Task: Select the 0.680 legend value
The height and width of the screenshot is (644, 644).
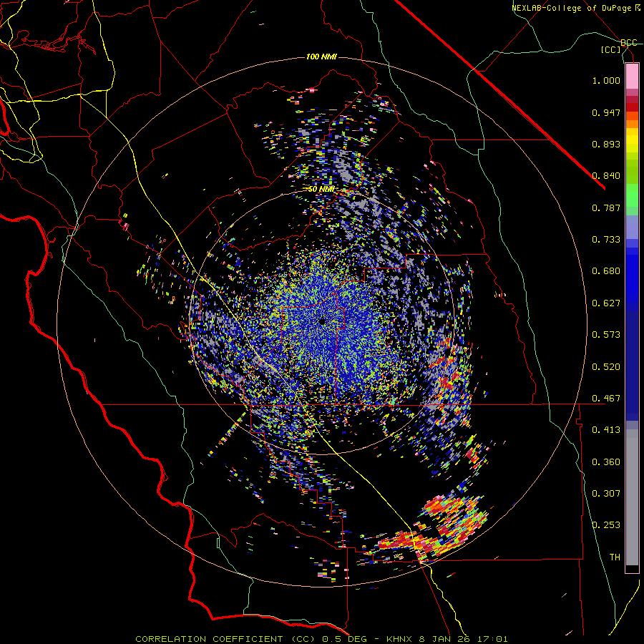Action: [606, 271]
